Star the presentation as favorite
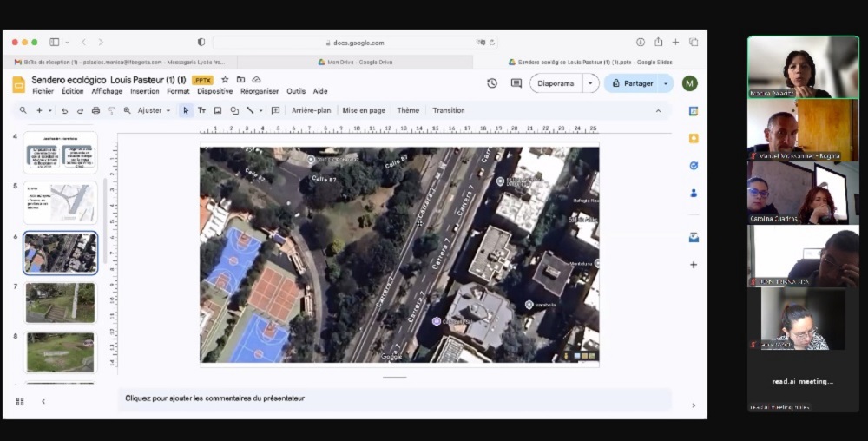 coord(225,80)
